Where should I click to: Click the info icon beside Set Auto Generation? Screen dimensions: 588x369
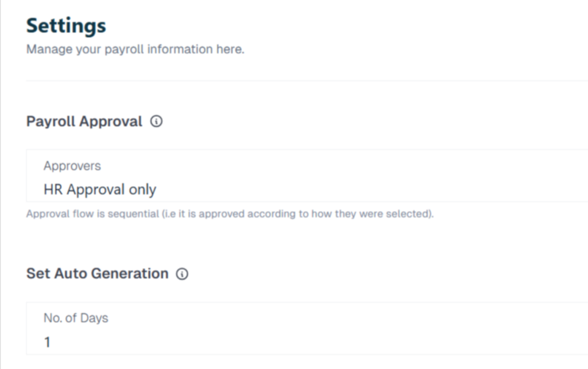[x=182, y=274]
